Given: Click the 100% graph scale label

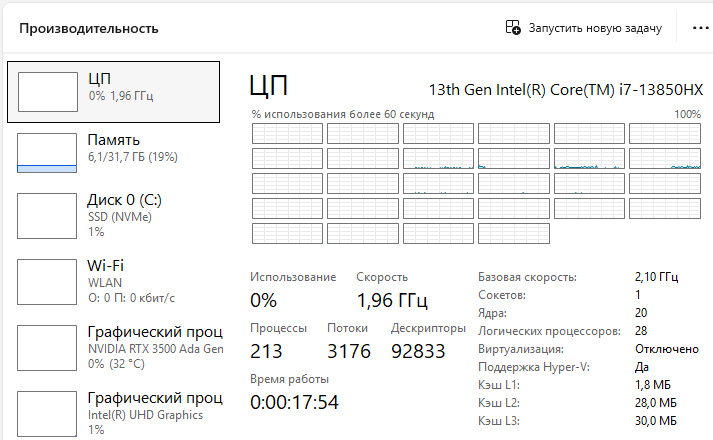Looking at the screenshot, I should click(x=687, y=114).
